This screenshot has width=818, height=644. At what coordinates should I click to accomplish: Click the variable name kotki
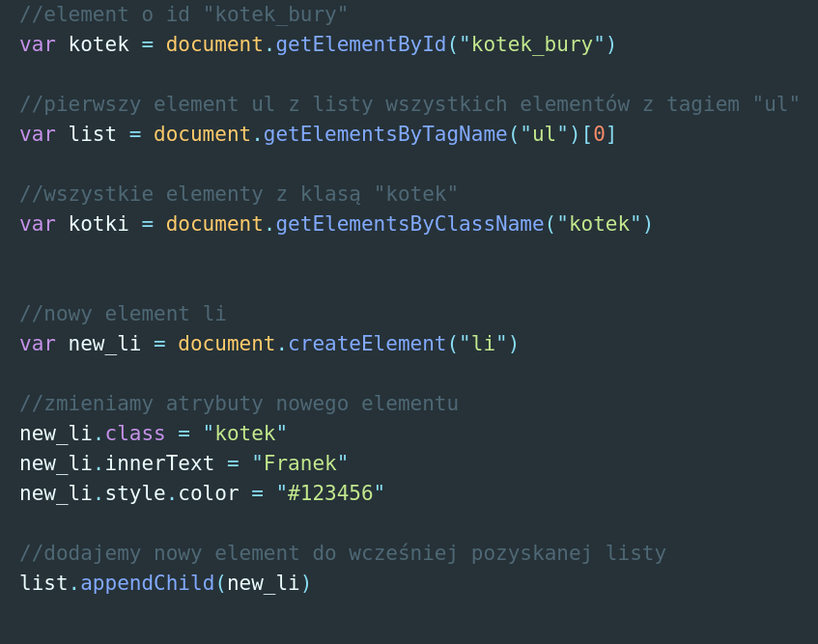pos(99,224)
